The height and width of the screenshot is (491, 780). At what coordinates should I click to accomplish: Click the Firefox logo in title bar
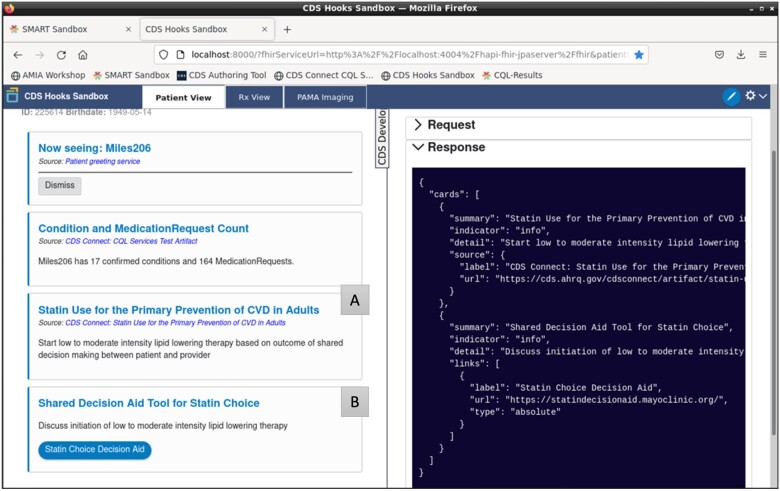(9, 8)
